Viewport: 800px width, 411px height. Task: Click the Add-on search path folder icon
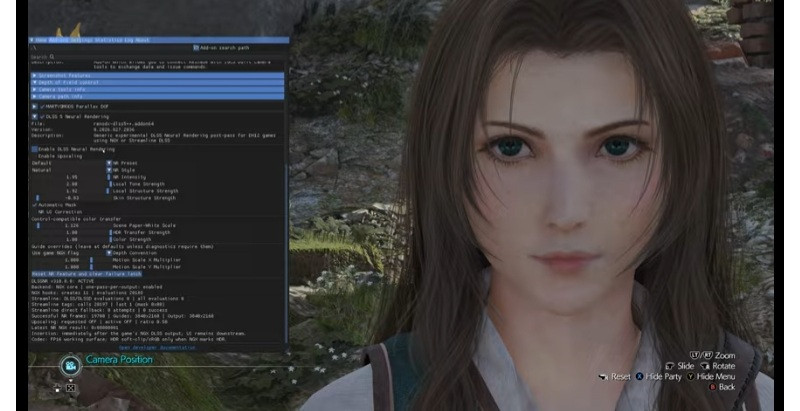(196, 47)
